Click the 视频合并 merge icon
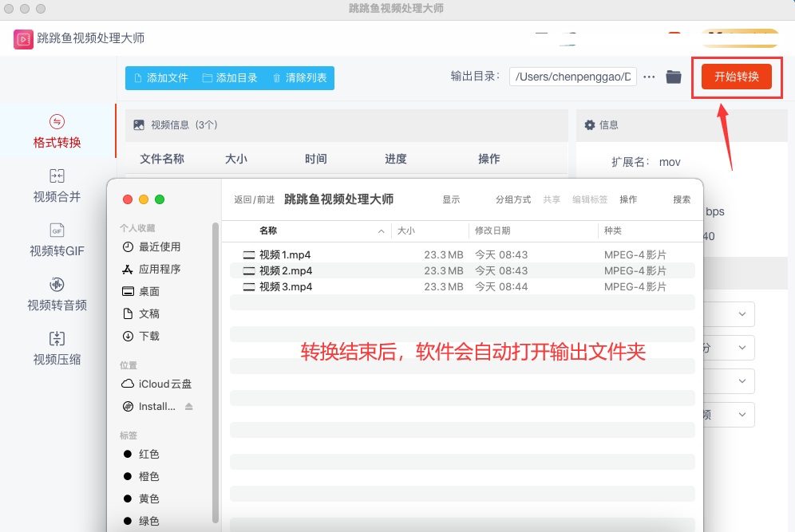Screen dimensions: 795x532 57,175
